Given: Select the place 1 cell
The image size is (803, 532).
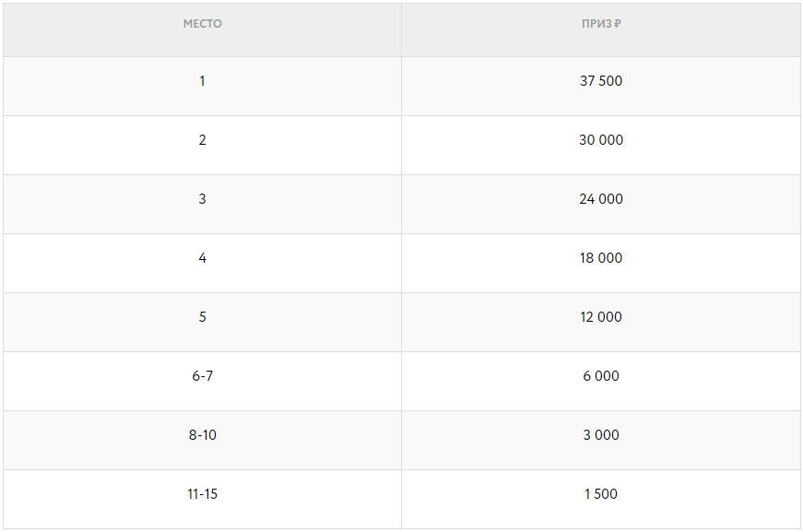Looking at the screenshot, I should (x=202, y=81).
